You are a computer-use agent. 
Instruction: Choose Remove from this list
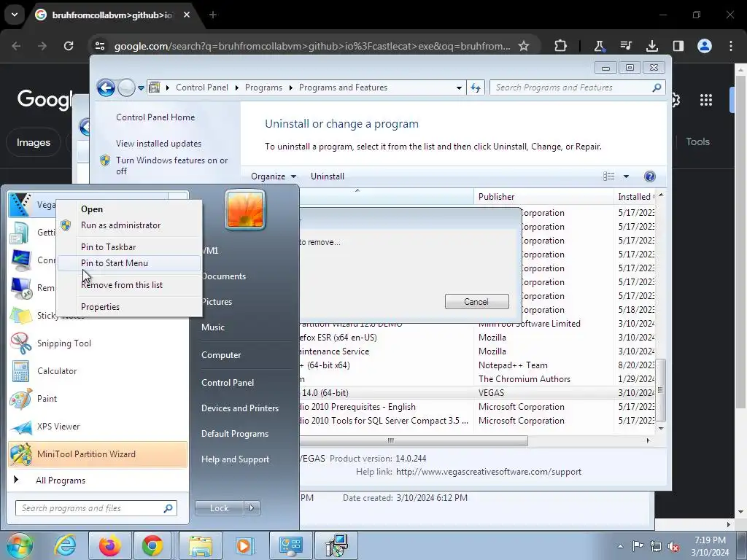click(x=122, y=285)
